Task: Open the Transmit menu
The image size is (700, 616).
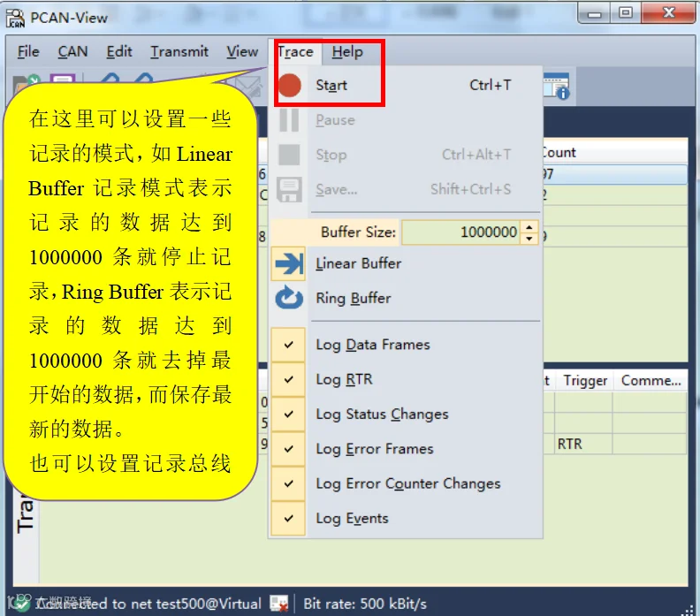Action: 179,52
